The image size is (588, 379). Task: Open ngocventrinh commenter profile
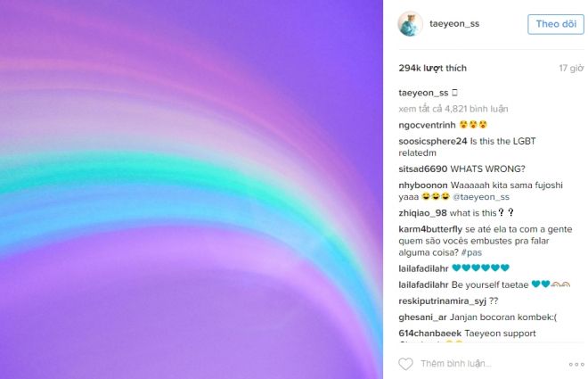tap(427, 125)
